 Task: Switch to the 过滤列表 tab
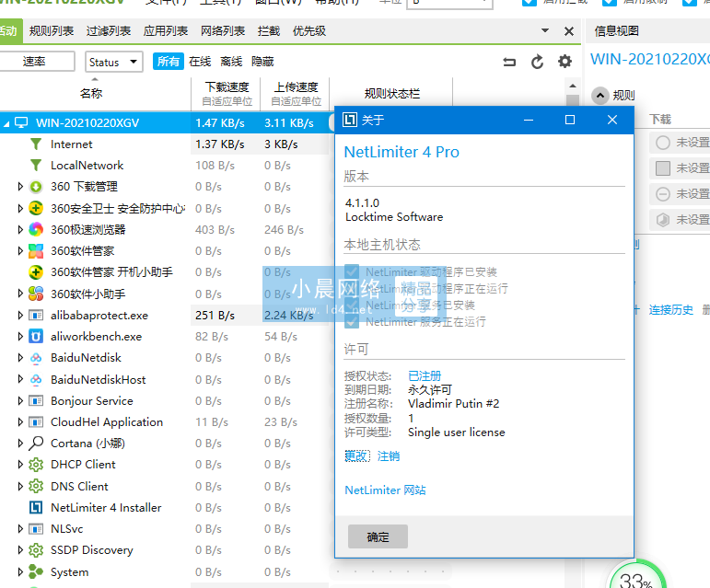click(x=109, y=30)
